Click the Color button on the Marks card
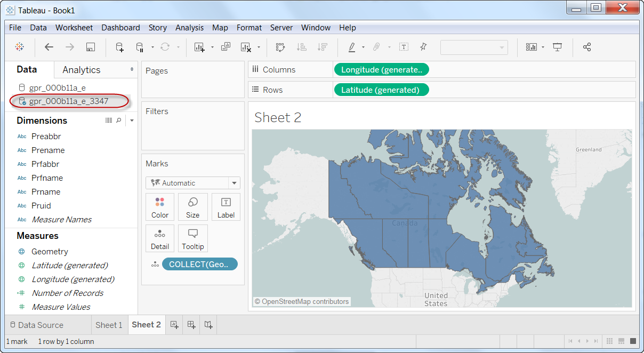The height and width of the screenshot is (353, 644). pos(159,207)
